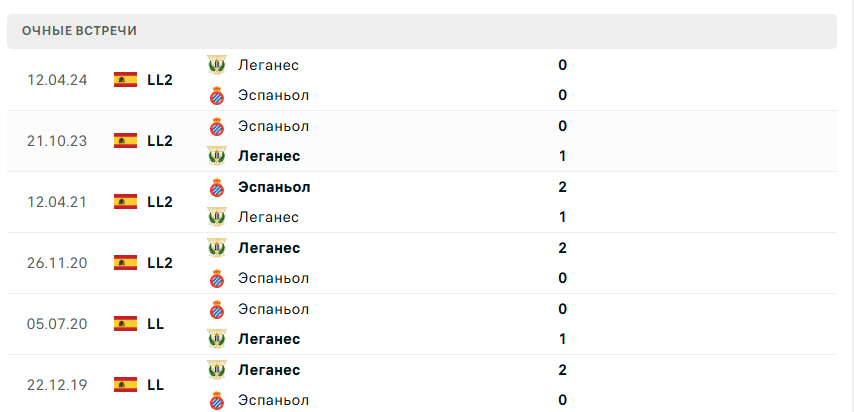Viewport: 854px width, 412px height.
Task: Click Leganes crest in 12.04.24 match
Action: click(216, 65)
